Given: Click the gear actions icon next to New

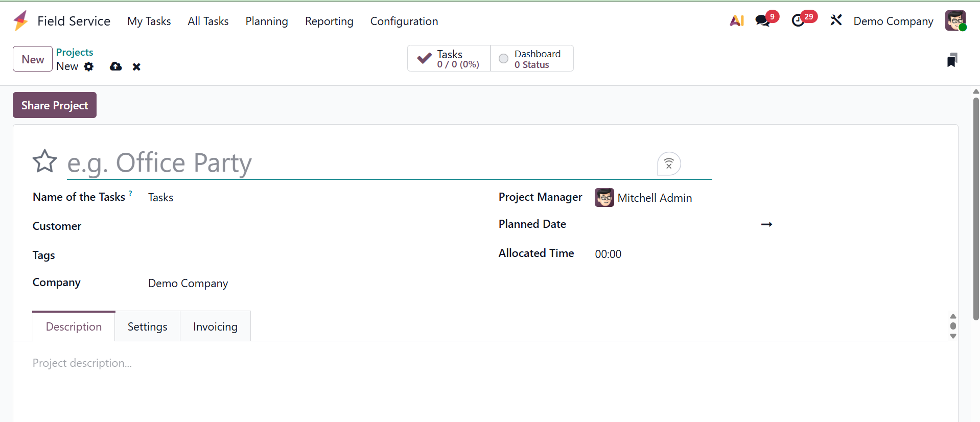Looking at the screenshot, I should tap(89, 66).
